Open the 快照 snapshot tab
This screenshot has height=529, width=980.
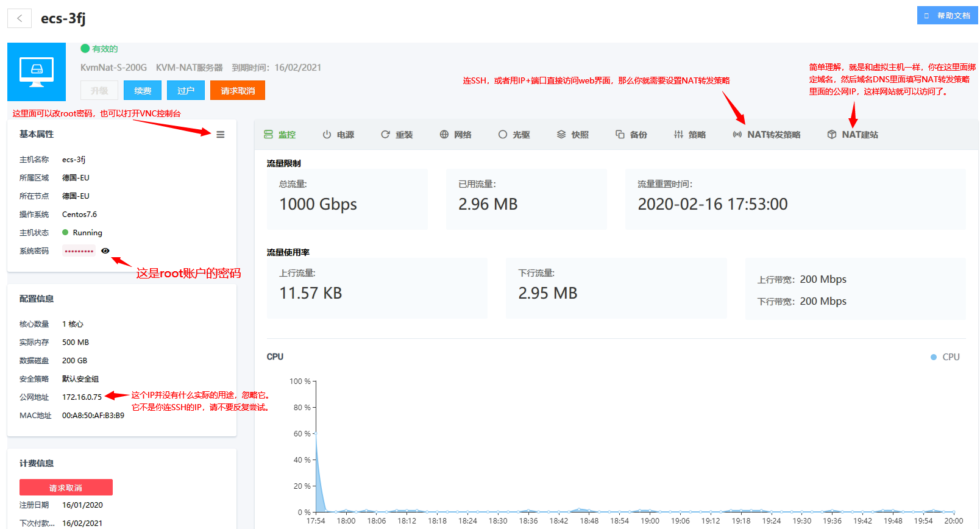coord(573,135)
